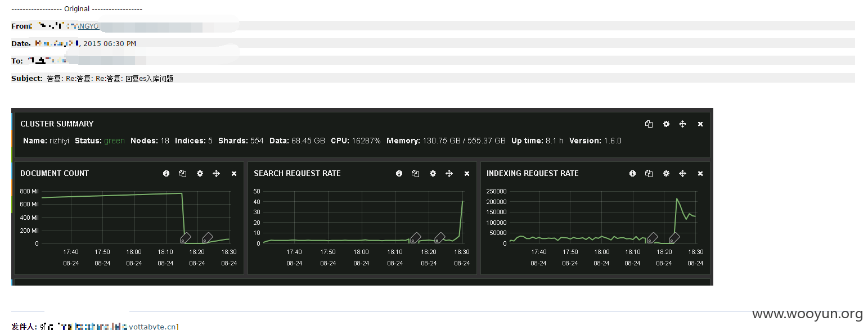This screenshot has width=868, height=330.
Task: Click the left tag marker on Document Count chart
Action: (x=186, y=238)
